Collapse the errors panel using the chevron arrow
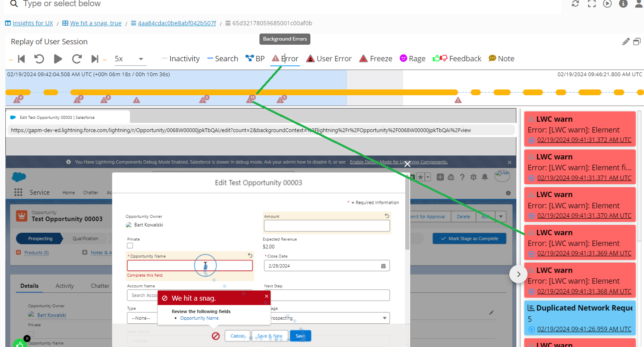This screenshot has width=644, height=347. click(518, 274)
